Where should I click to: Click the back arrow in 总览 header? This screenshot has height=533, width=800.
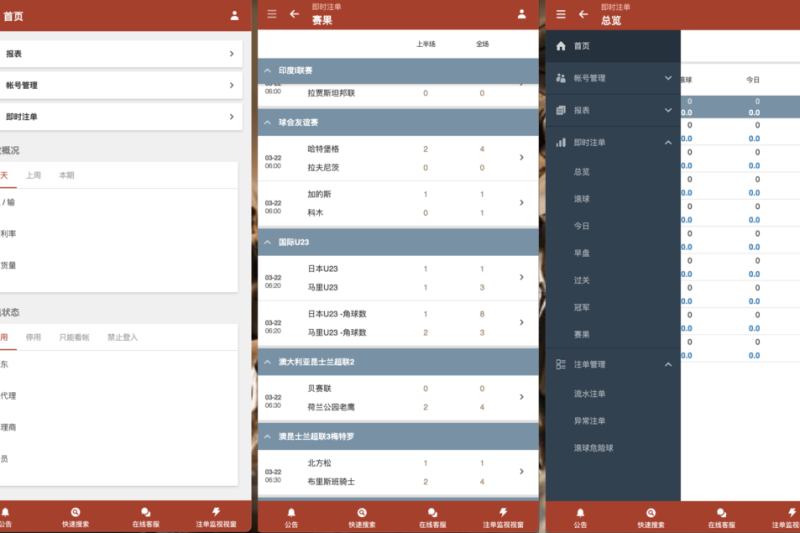(x=583, y=14)
